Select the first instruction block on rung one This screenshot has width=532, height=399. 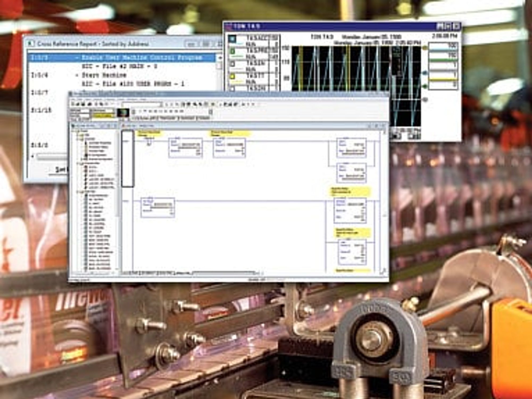click(x=185, y=148)
